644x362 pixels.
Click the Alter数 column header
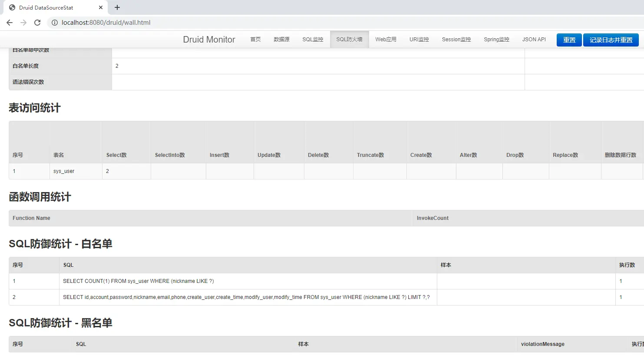pyautogui.click(x=469, y=155)
